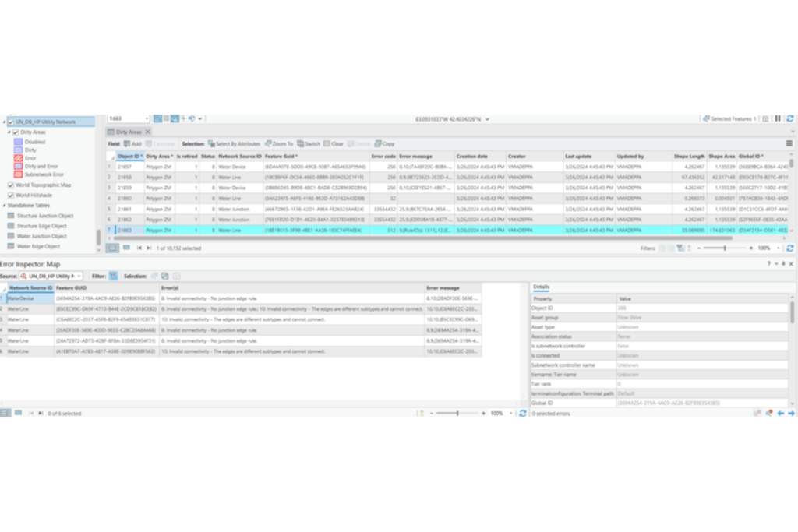798x532 pixels.
Task: Uncheck the UN_DB_HP Utility Network layer
Action: click(x=12, y=122)
